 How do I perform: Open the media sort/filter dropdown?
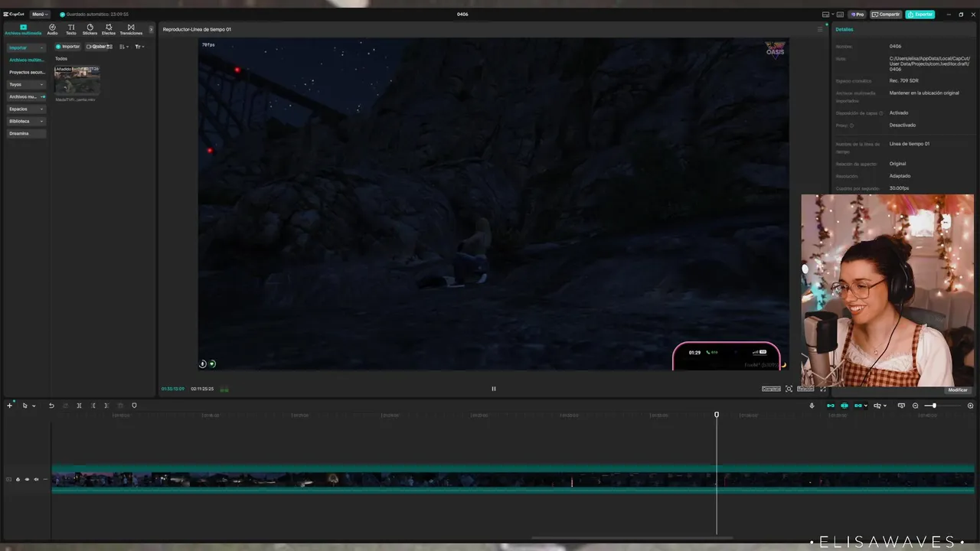pyautogui.click(x=139, y=47)
